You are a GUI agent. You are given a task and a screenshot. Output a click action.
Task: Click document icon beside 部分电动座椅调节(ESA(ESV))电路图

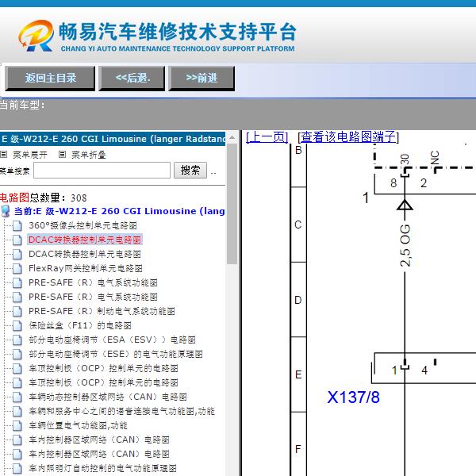(x=17, y=340)
